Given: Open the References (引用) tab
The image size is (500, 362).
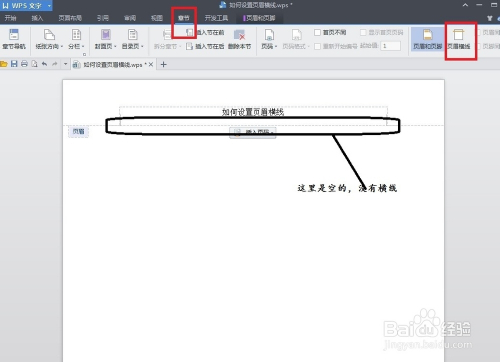Looking at the screenshot, I should pyautogui.click(x=103, y=18).
